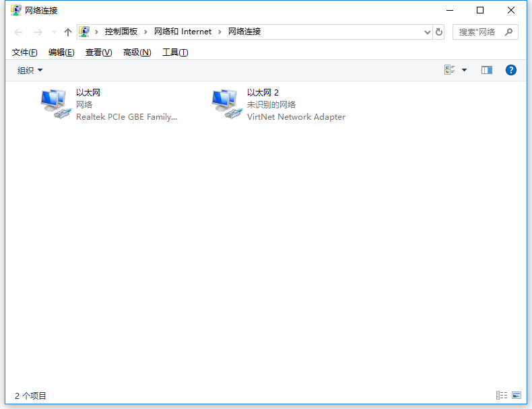The height and width of the screenshot is (409, 532).
Task: Expand chevron after 网络和 Internet breadcrumb
Action: point(220,32)
